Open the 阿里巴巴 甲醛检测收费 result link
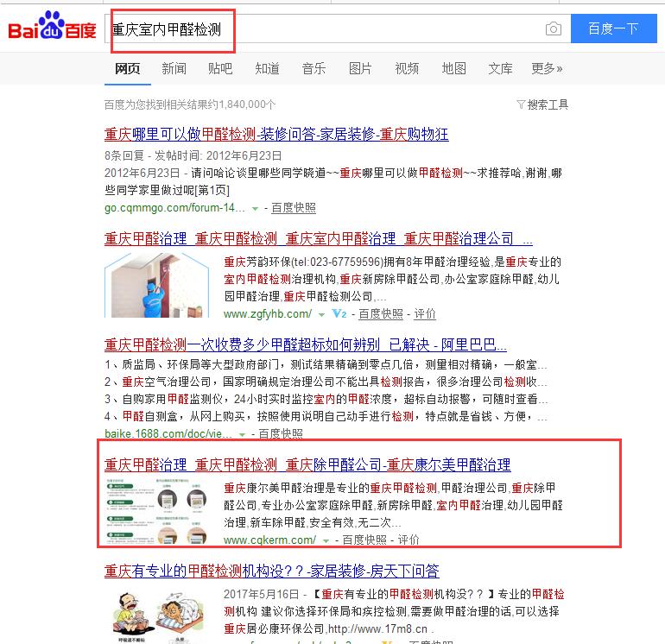Viewport: 665px width, 644px height. pyautogui.click(x=306, y=344)
